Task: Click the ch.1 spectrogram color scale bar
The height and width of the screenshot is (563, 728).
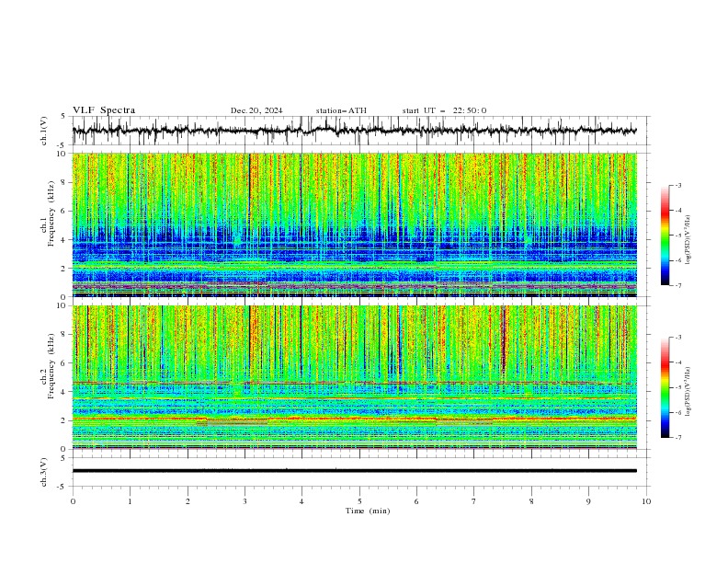Action: tap(665, 236)
